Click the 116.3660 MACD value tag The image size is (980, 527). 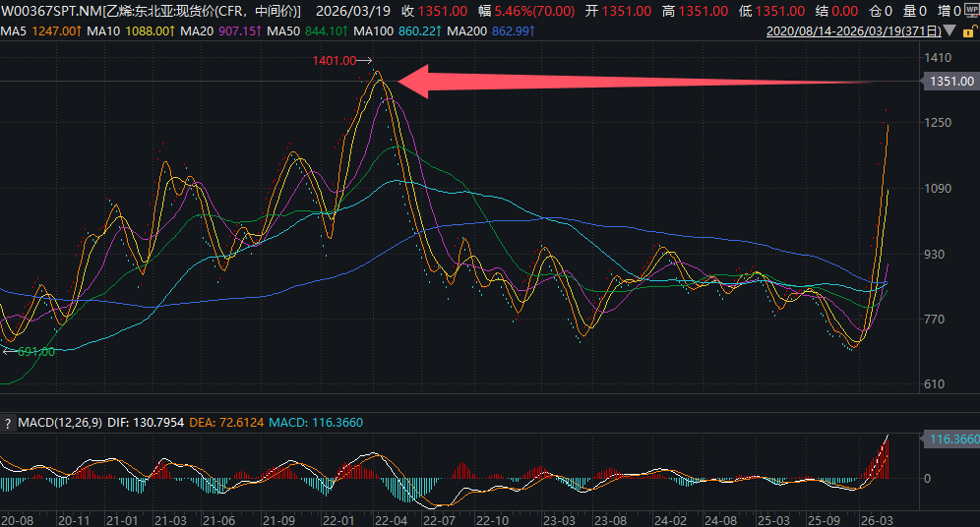pyautogui.click(x=952, y=439)
